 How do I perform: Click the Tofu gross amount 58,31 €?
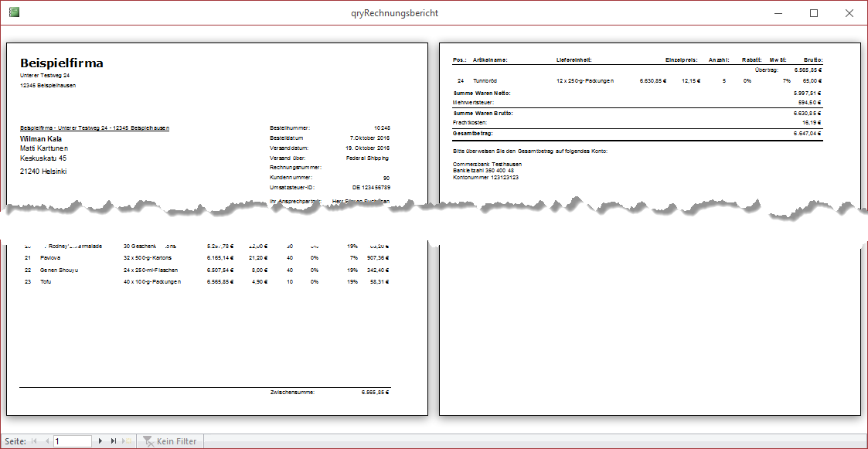coord(380,282)
